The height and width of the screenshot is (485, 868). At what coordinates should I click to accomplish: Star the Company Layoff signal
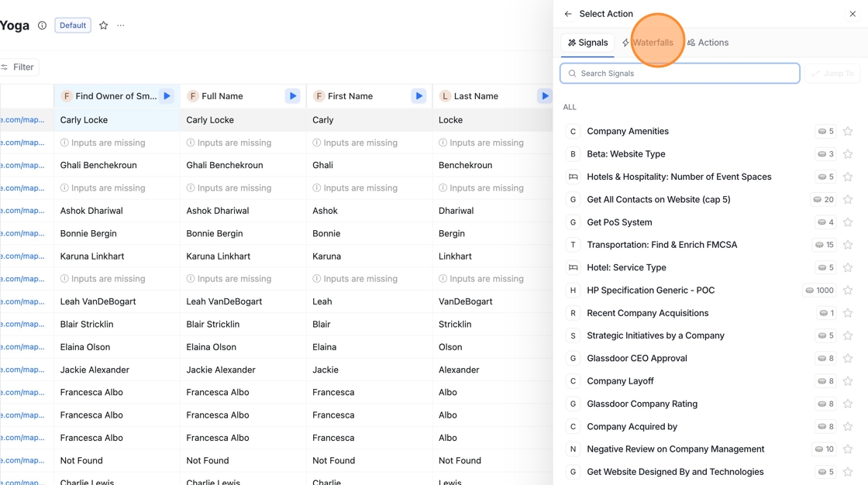(x=848, y=381)
